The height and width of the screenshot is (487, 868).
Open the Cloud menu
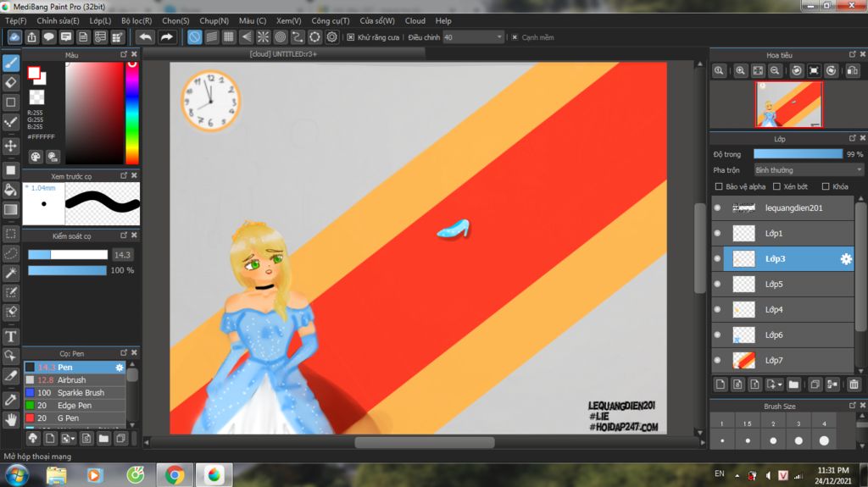415,20
